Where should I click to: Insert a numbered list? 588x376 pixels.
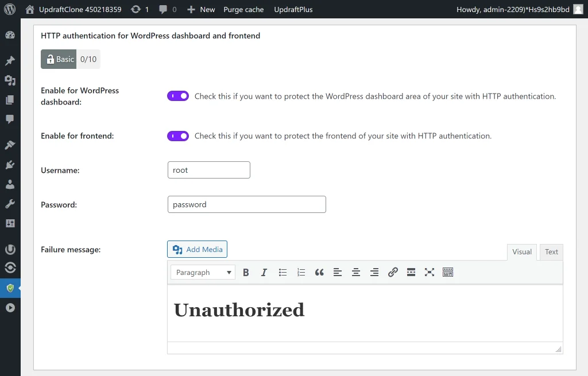[301, 273]
